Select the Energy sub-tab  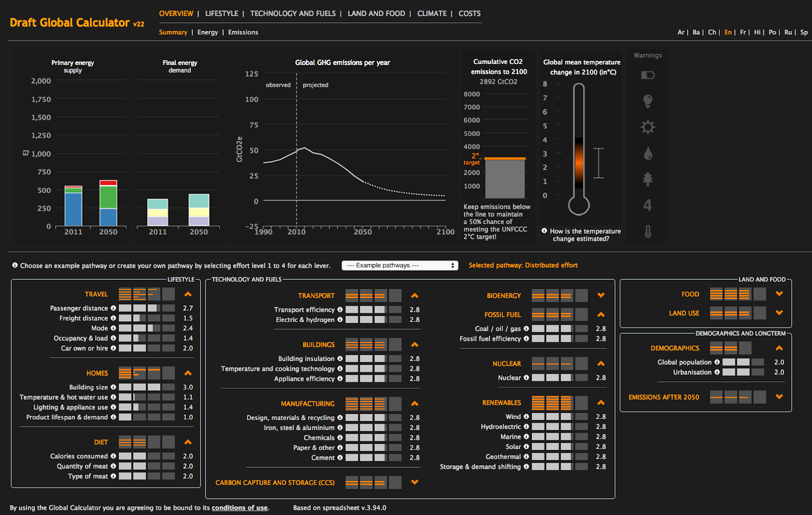click(x=208, y=33)
